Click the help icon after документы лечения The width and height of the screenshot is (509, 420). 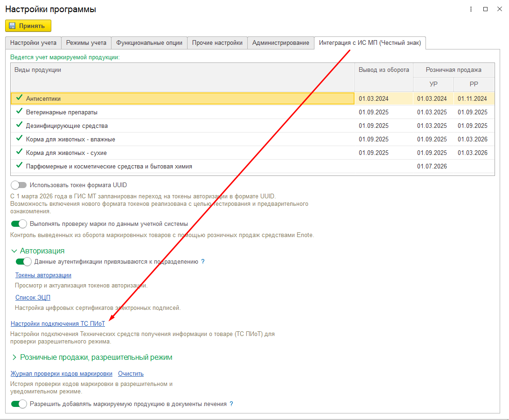coord(231,404)
